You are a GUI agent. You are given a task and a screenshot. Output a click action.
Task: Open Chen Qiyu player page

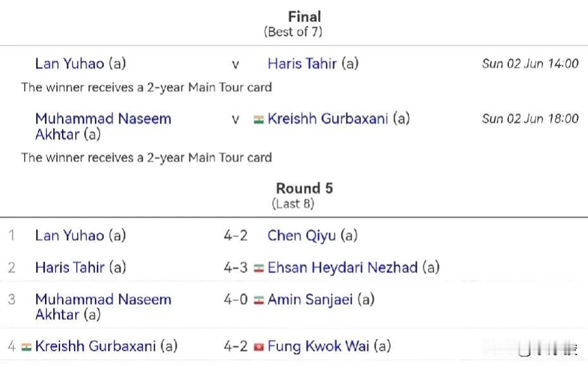pos(302,236)
